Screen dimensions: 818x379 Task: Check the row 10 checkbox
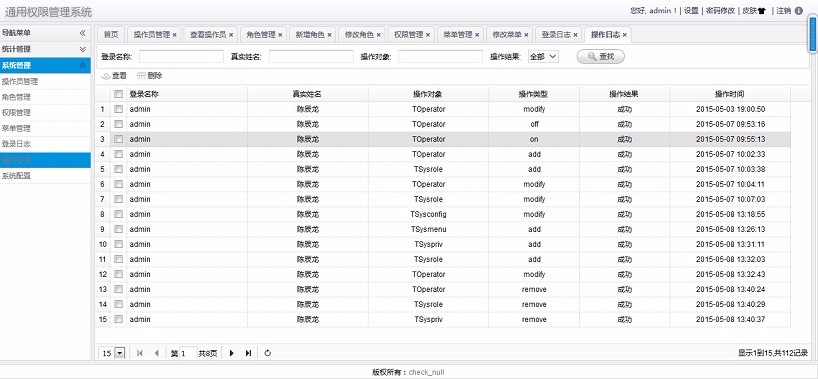click(118, 244)
